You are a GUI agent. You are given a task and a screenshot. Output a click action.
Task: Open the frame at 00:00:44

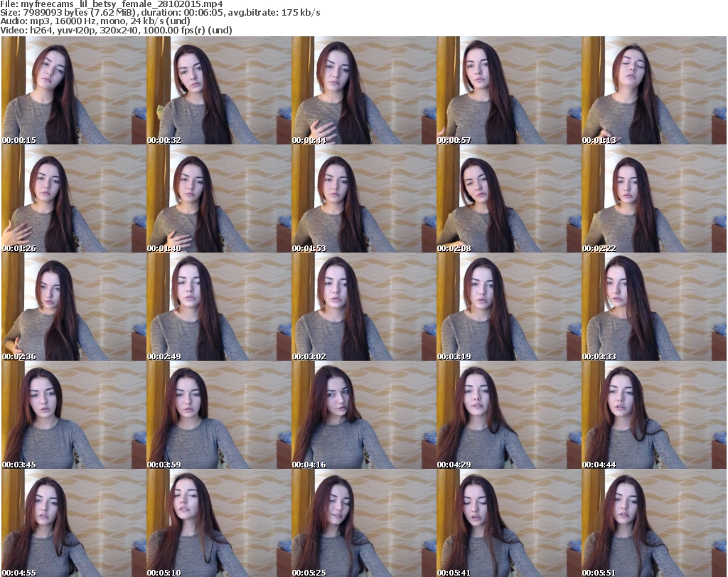(364, 90)
